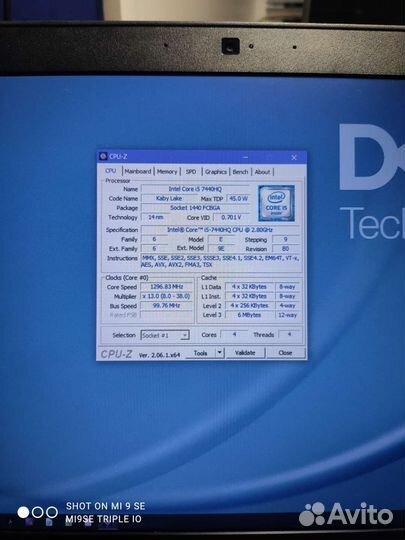
Task: Click the Technology value 14 nm
Action: click(155, 217)
